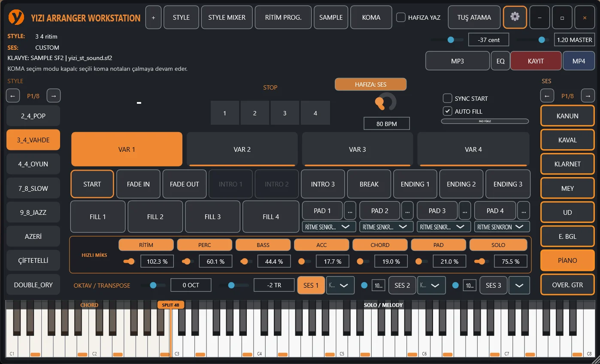Image resolution: width=600 pixels, height=364 pixels.
Task: Adjust PAD mix level slider
Action: (x=421, y=261)
